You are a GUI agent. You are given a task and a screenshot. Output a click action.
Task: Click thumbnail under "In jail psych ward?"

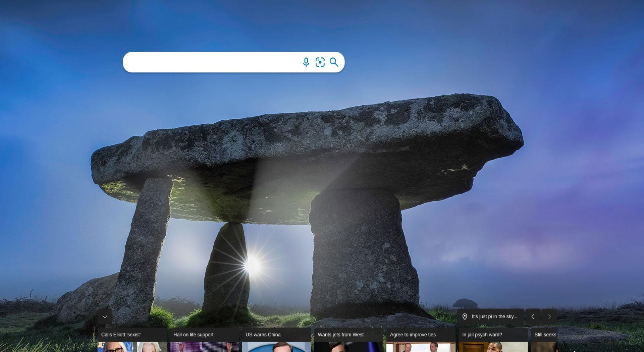coord(493,347)
